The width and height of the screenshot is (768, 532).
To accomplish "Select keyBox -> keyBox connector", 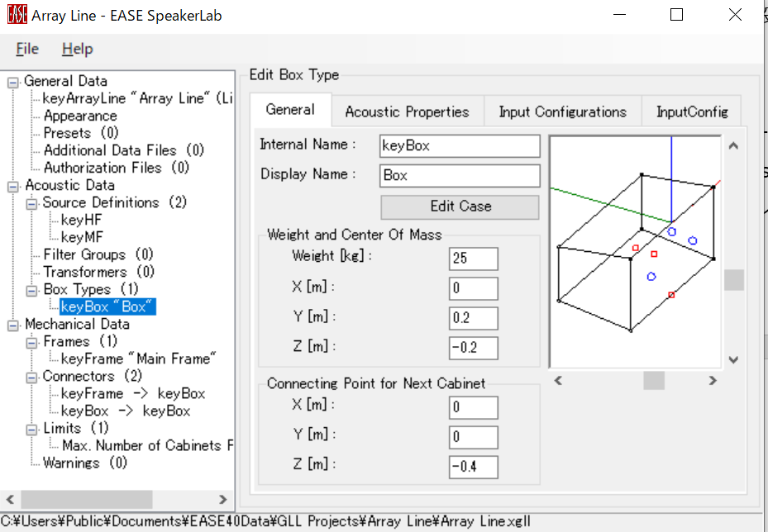I will (126, 411).
